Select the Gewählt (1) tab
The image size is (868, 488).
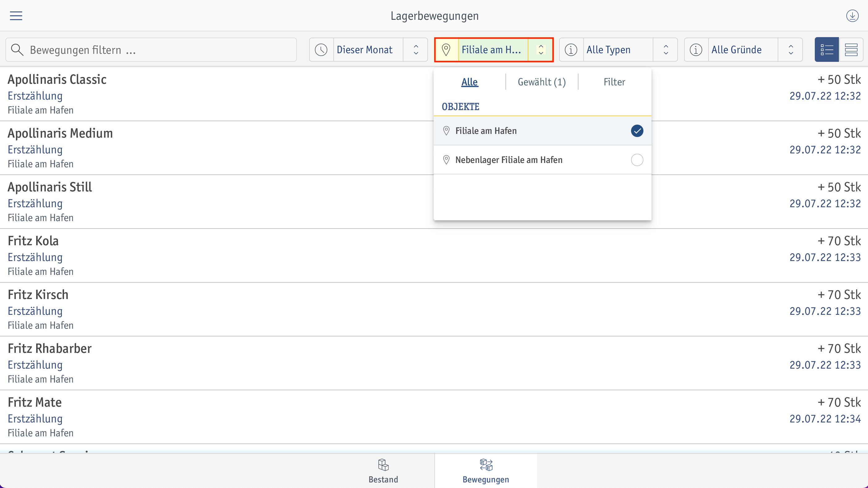tap(541, 82)
